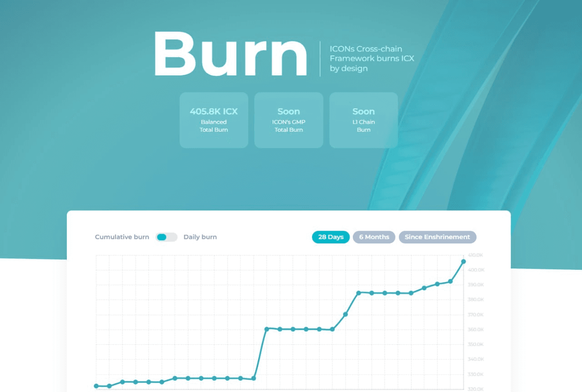Screen dimensions: 582x392
Task: Open the ICON's GMP Total Burn card
Action: tap(289, 120)
